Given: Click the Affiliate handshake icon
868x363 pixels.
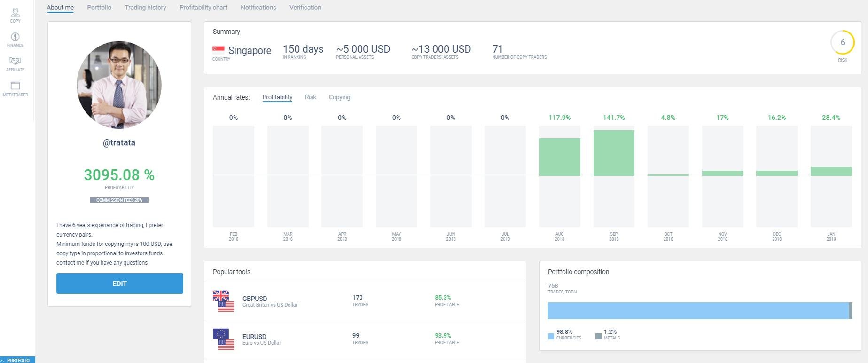Looking at the screenshot, I should pos(15,61).
